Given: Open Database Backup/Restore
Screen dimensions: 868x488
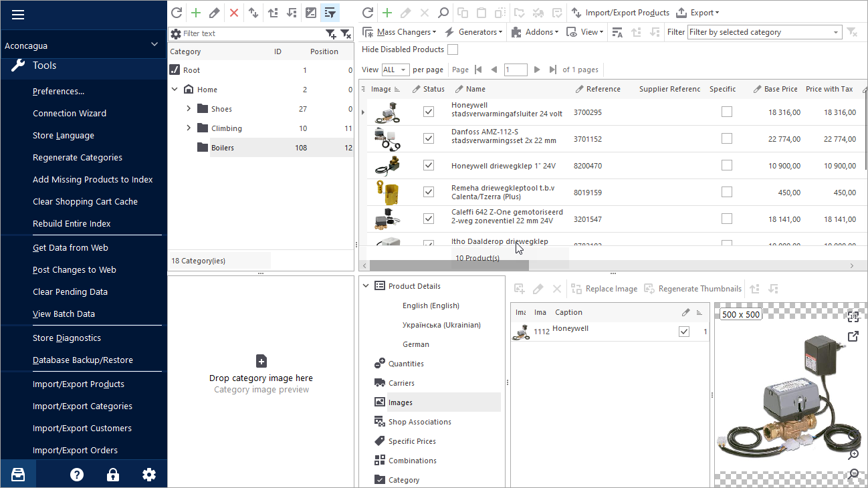Looking at the screenshot, I should (x=83, y=360).
